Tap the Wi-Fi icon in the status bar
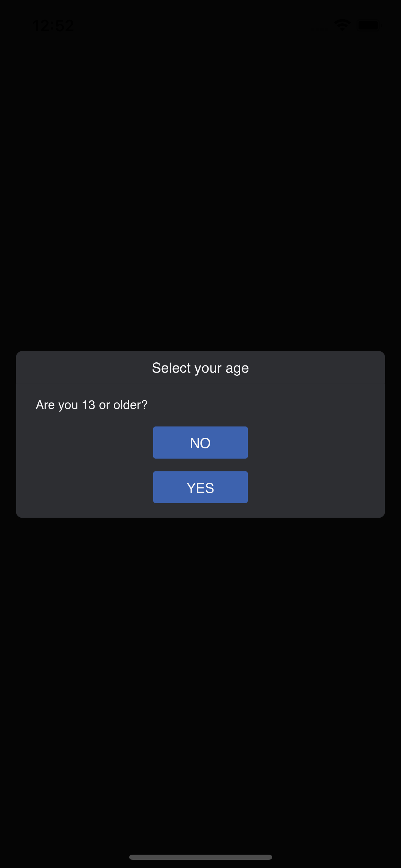The image size is (401, 868). 342,24
